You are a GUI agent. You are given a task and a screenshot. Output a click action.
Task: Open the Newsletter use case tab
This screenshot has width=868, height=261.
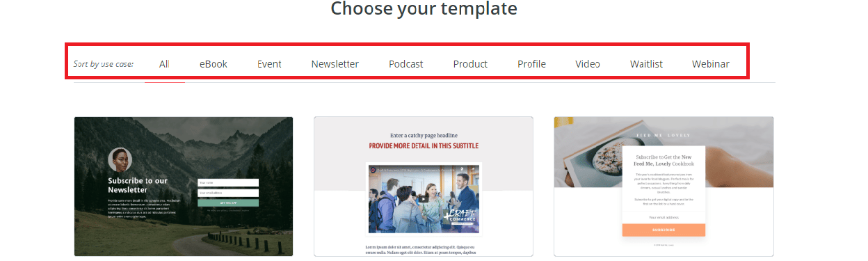pyautogui.click(x=335, y=64)
